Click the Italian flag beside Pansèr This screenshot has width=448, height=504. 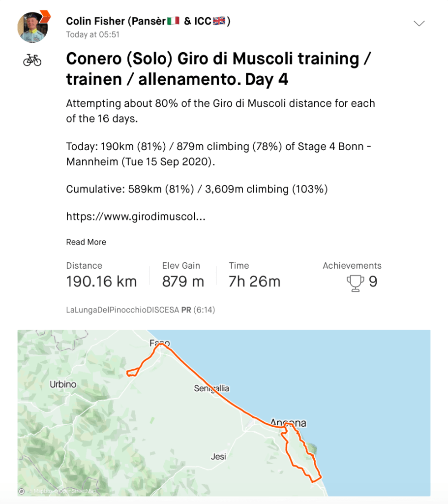173,21
